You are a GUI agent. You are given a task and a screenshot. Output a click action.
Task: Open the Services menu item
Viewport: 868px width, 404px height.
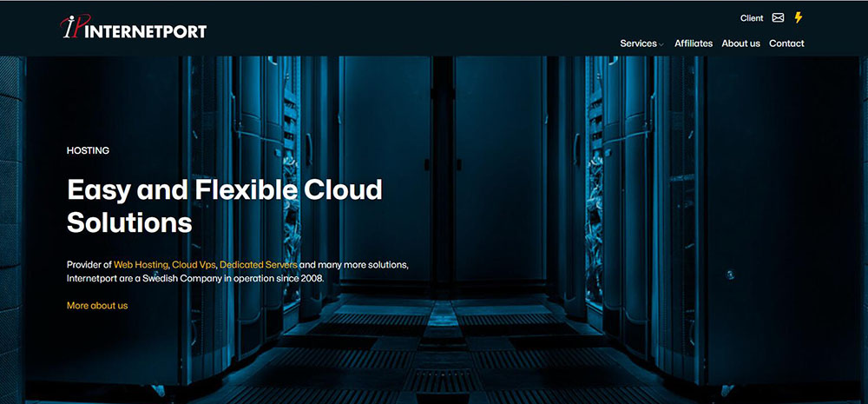point(638,43)
